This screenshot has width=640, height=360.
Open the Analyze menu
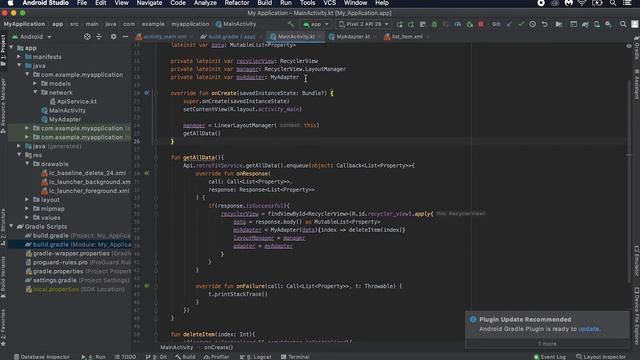point(205,3)
